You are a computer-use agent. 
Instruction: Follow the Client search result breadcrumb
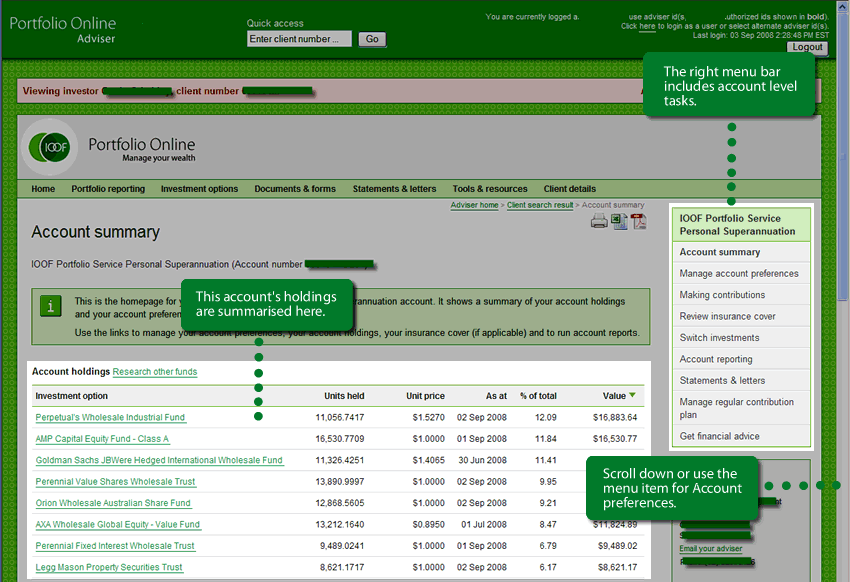click(540, 205)
